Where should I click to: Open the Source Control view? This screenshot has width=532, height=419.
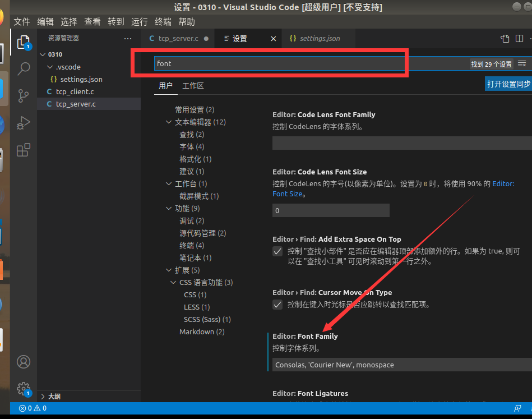[24, 96]
